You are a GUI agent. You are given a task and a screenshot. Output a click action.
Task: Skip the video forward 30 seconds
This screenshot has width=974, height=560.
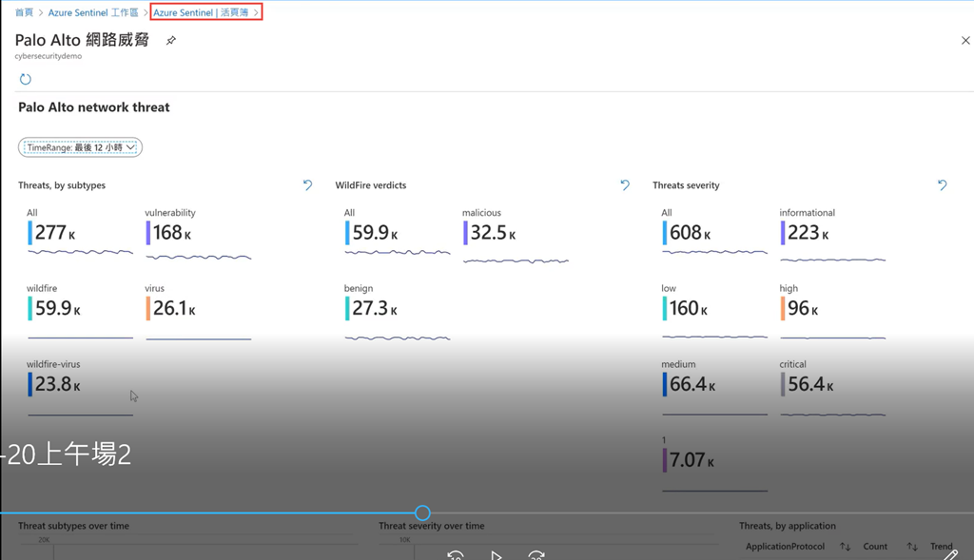pos(536,555)
